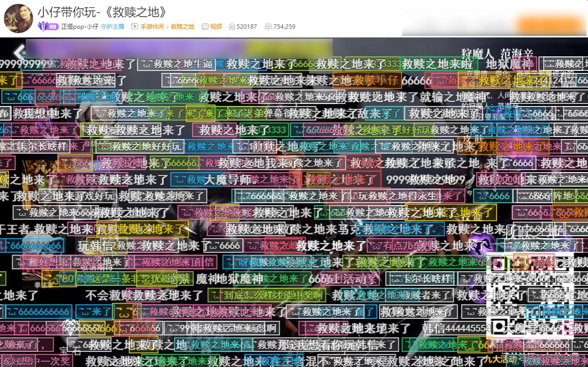
Task: Open the 救赎之地 game category link
Action: coord(182,27)
